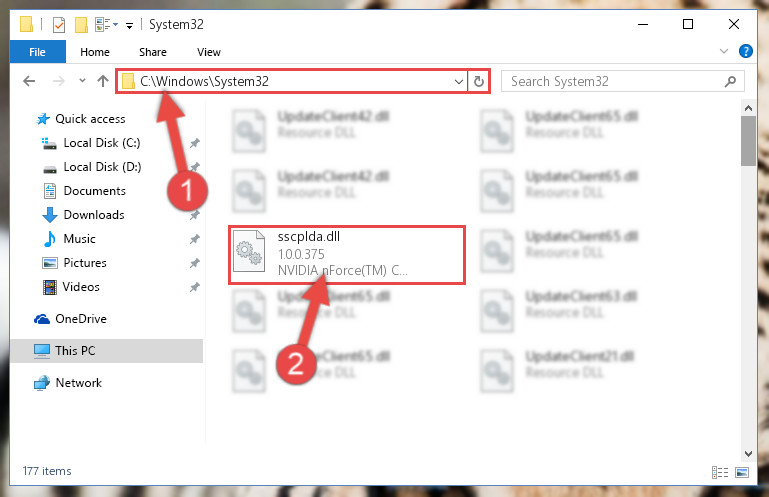Expand the ribbon with the chevron
769x497 pixels.
(x=723, y=51)
